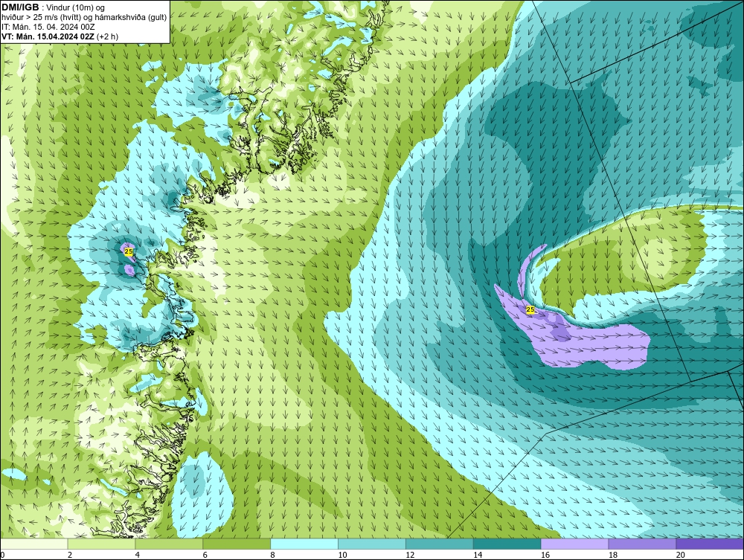Click the 16–18 m/s light purple legend swatch
The image size is (744, 560).
coord(574,544)
